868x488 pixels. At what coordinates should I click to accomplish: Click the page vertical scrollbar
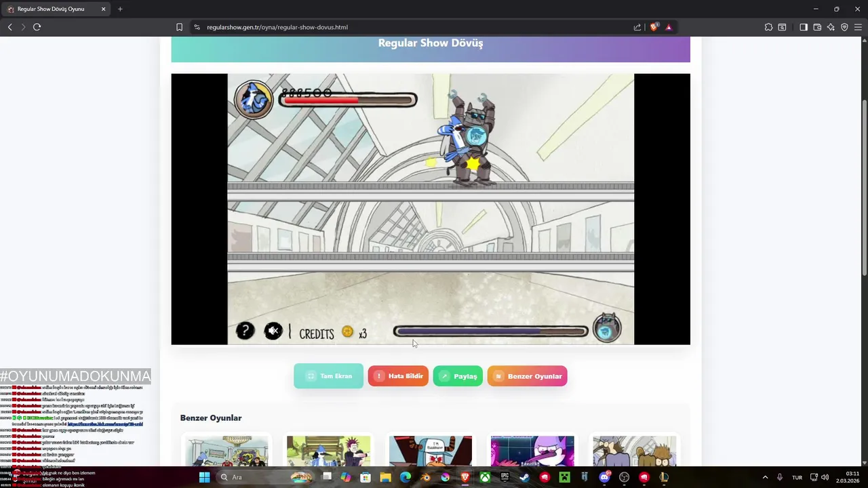pyautogui.click(x=864, y=188)
